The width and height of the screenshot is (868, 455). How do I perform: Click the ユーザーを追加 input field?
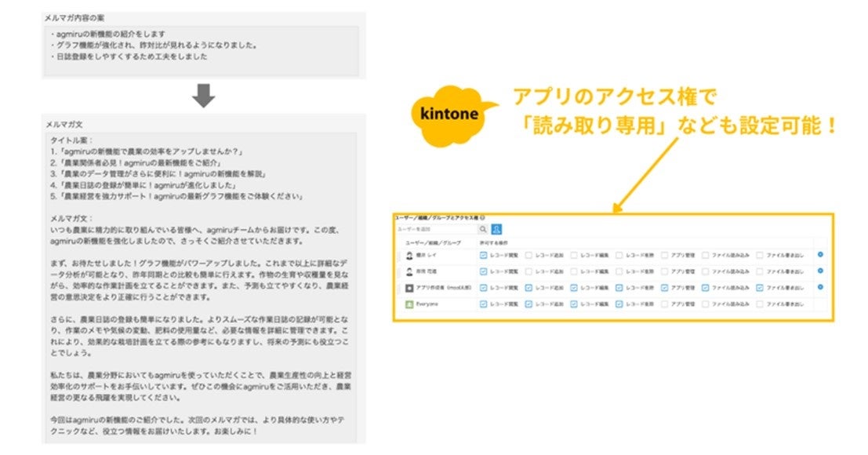tap(437, 229)
